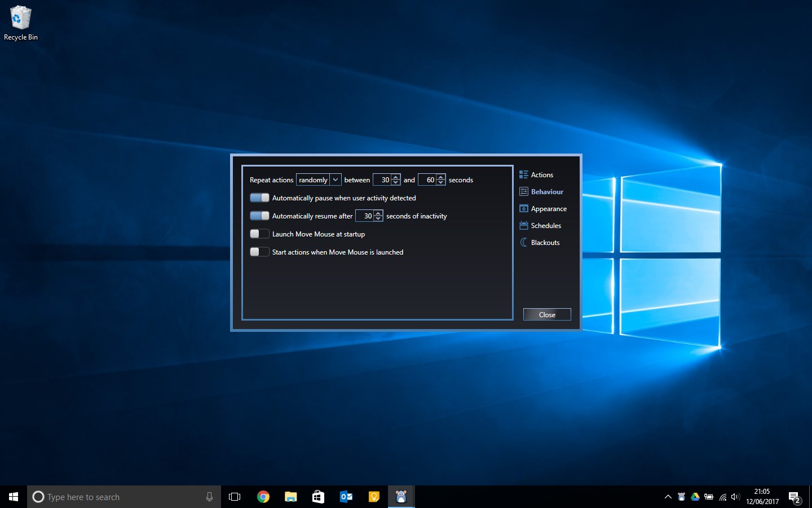Open the repeat actions frequency dropdown

coord(336,179)
